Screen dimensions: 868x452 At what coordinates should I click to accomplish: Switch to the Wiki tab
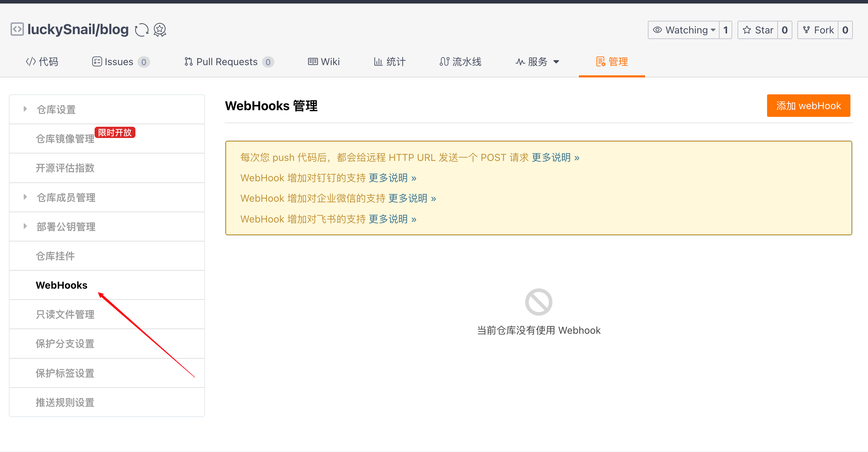click(x=324, y=62)
